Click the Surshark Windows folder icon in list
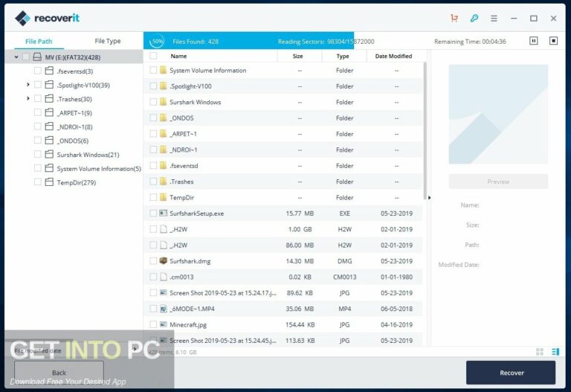 coord(163,102)
